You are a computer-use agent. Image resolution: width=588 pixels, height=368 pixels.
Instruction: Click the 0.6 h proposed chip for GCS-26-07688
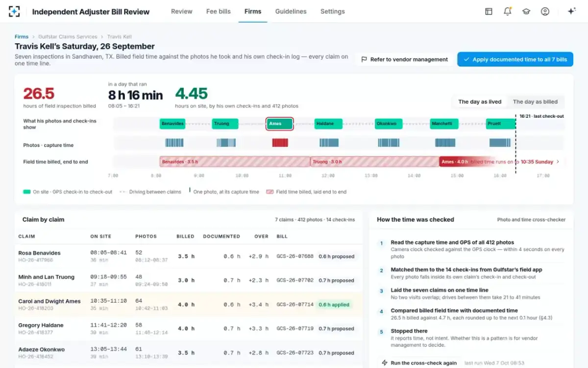point(336,257)
